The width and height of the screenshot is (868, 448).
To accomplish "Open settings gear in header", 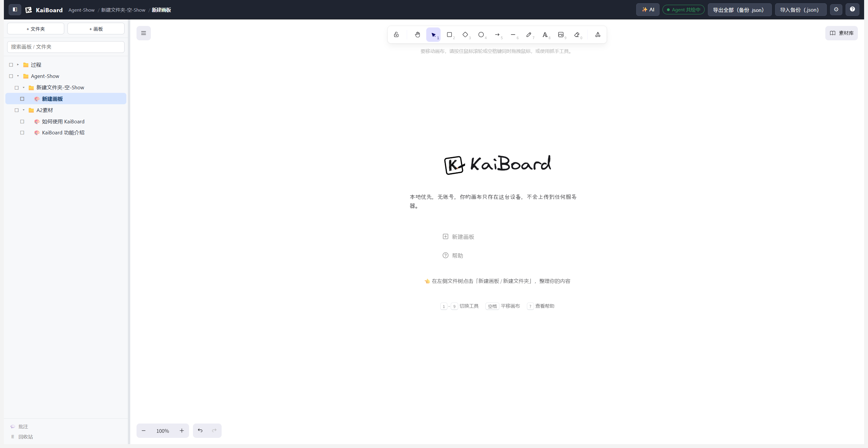I will point(836,10).
